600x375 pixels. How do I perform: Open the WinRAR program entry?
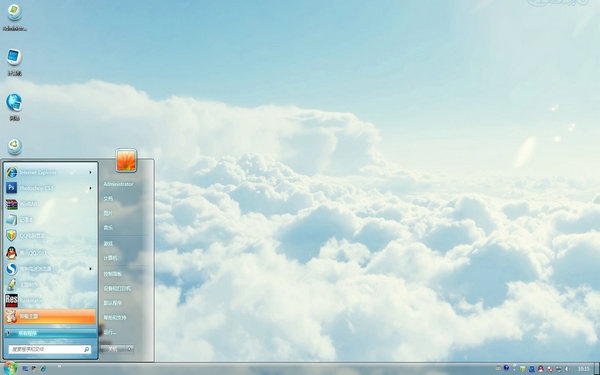(x=50, y=204)
